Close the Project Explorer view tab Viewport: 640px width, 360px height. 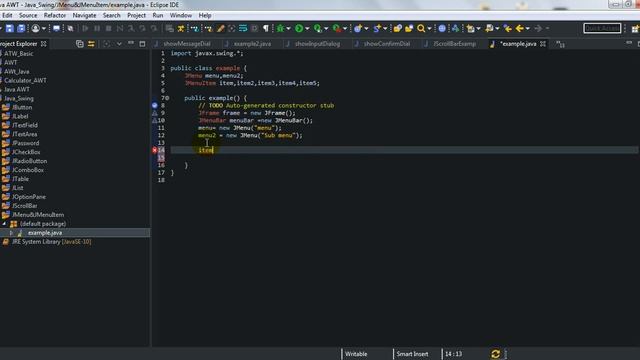point(44,44)
